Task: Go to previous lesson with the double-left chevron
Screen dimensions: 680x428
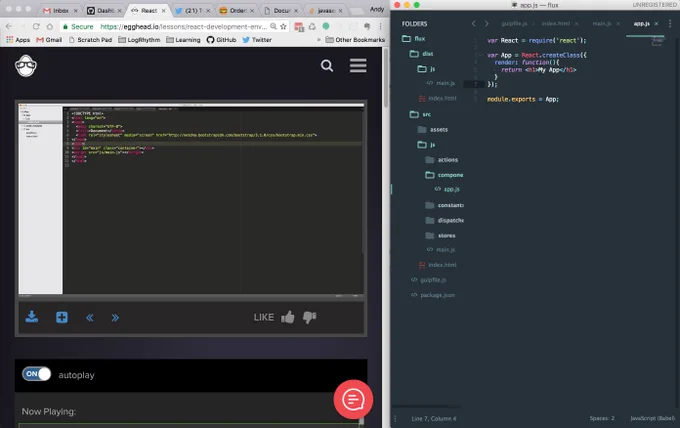Action: pos(90,318)
